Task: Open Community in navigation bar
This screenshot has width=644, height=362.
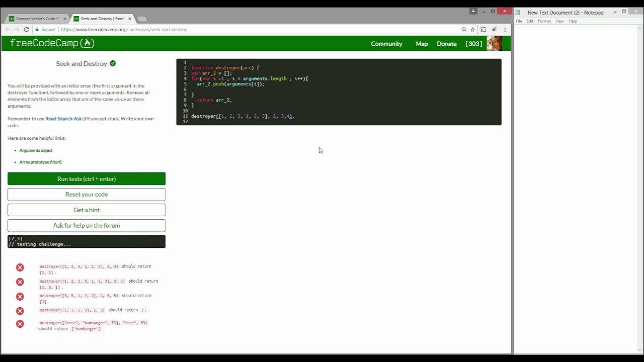Action: click(386, 44)
